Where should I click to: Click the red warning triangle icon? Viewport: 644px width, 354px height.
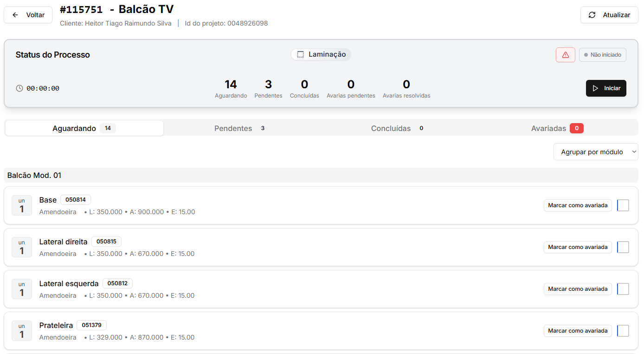pos(565,55)
